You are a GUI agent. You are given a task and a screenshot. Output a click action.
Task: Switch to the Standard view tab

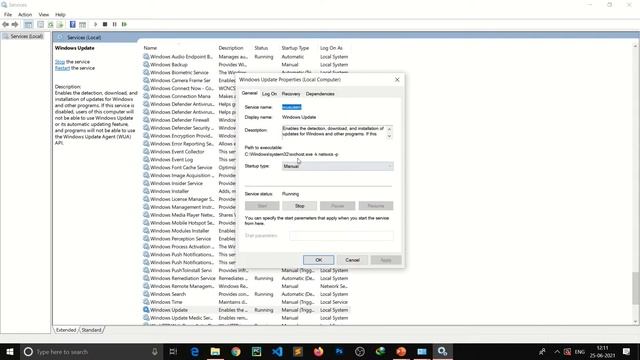click(91, 330)
